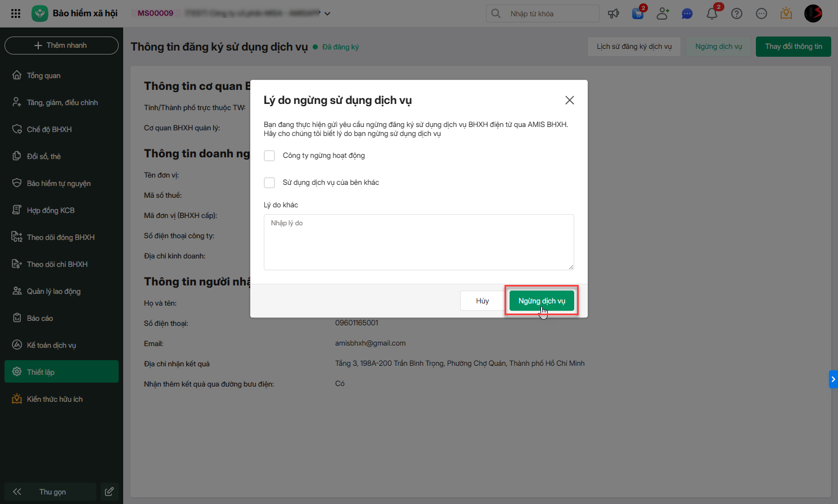Open Tăng, giảm, điều chỉnh menu
Viewport: 838px width, 504px height.
click(61, 102)
